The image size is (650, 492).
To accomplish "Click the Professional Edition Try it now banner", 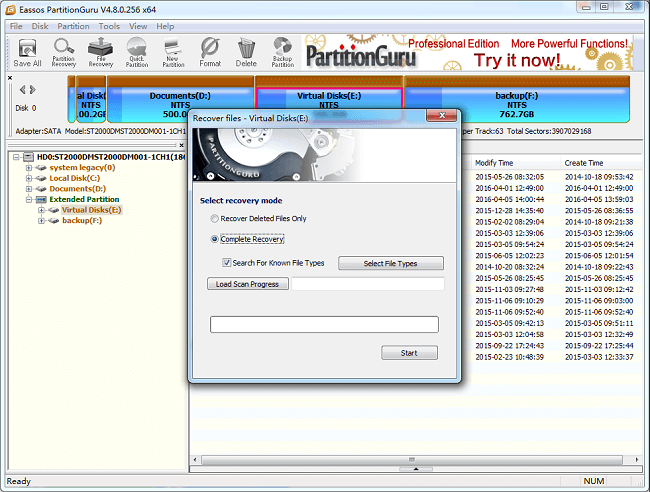I will coord(467,53).
